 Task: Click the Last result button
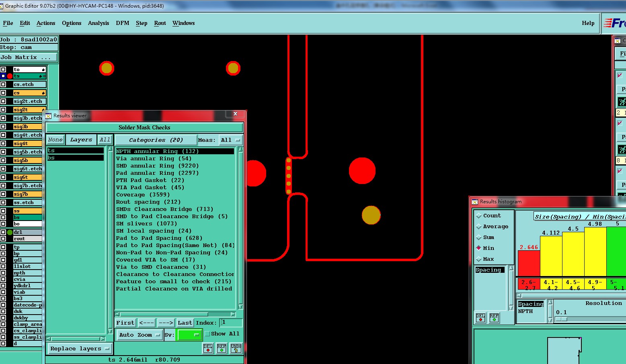click(185, 323)
